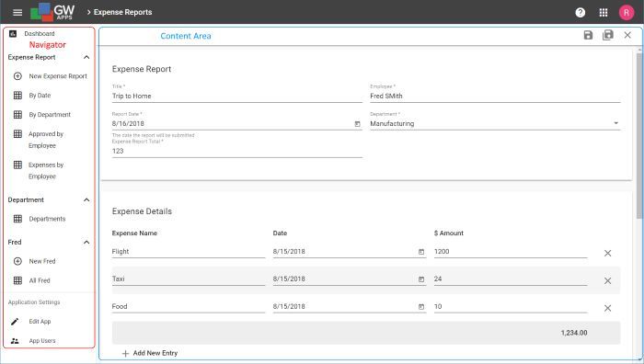The width and height of the screenshot is (644, 364).
Task: Close the expense report form
Action: (627, 35)
